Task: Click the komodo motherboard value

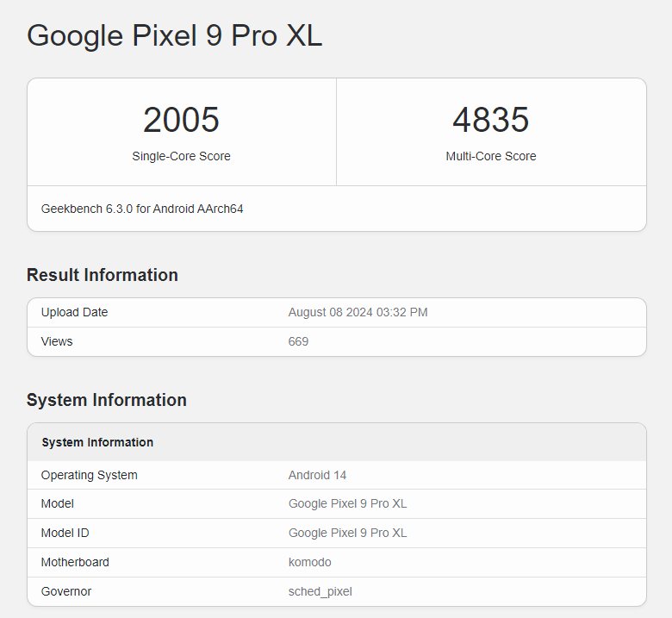Action: (309, 562)
